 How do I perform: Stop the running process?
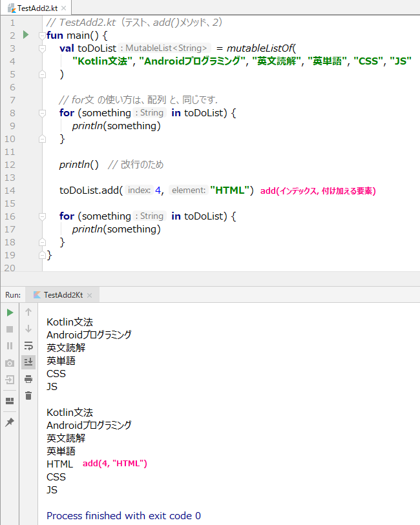tap(10, 329)
